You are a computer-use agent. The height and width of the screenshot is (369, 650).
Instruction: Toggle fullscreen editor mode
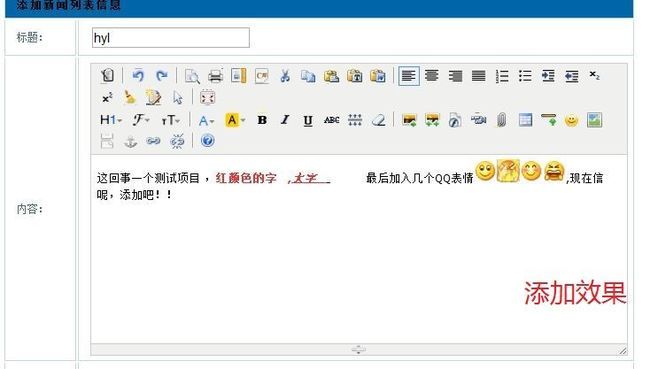pos(207,98)
